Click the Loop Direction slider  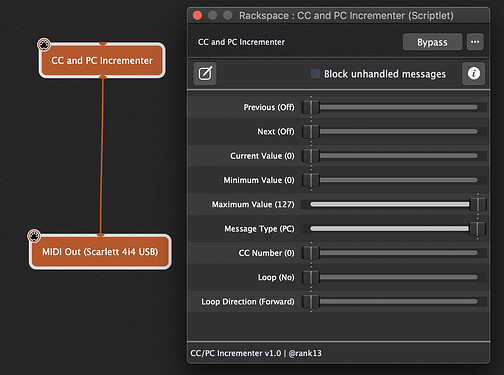pos(394,302)
